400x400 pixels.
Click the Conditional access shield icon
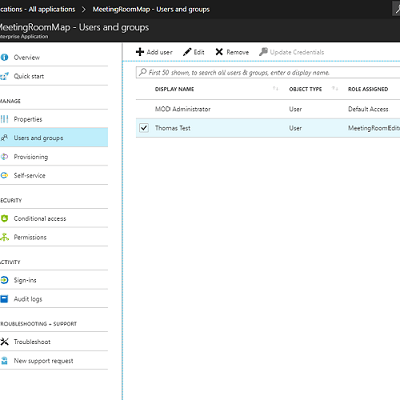(4, 218)
